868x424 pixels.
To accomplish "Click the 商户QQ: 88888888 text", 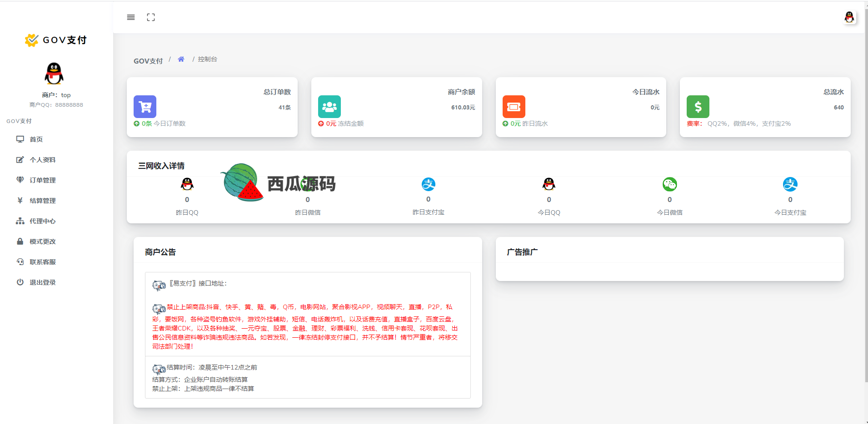I will pos(56,105).
